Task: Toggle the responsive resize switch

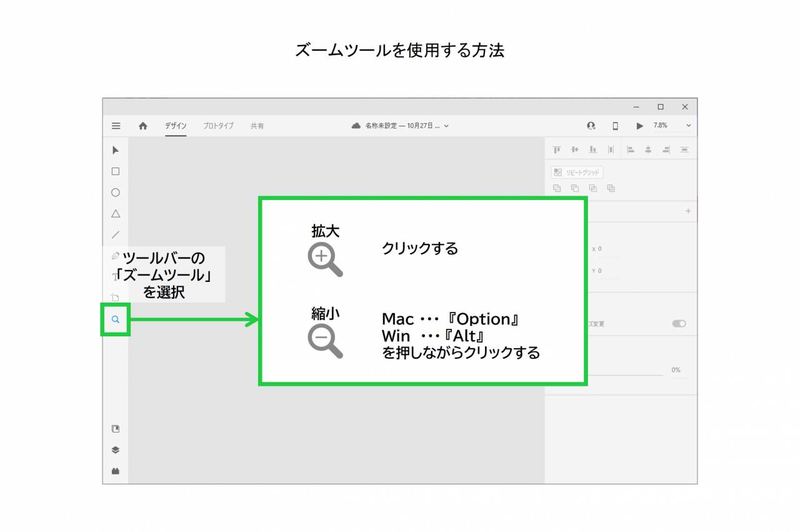Action: (x=679, y=323)
